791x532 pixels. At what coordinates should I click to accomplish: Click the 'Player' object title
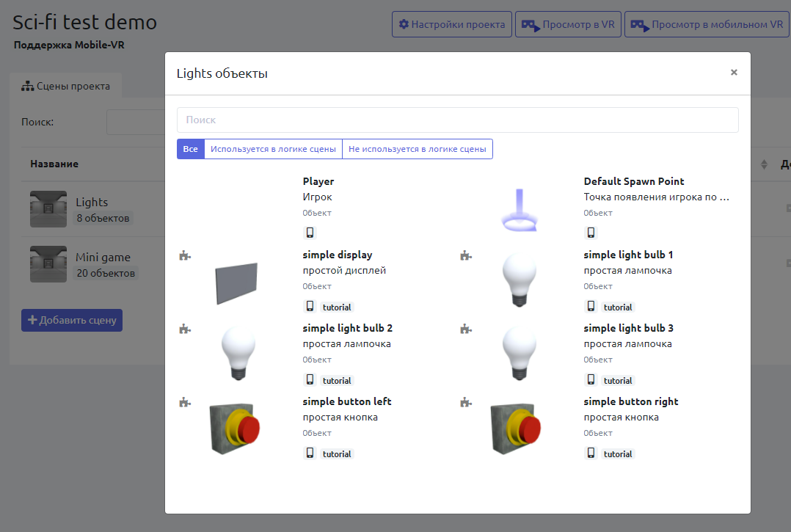click(x=318, y=181)
